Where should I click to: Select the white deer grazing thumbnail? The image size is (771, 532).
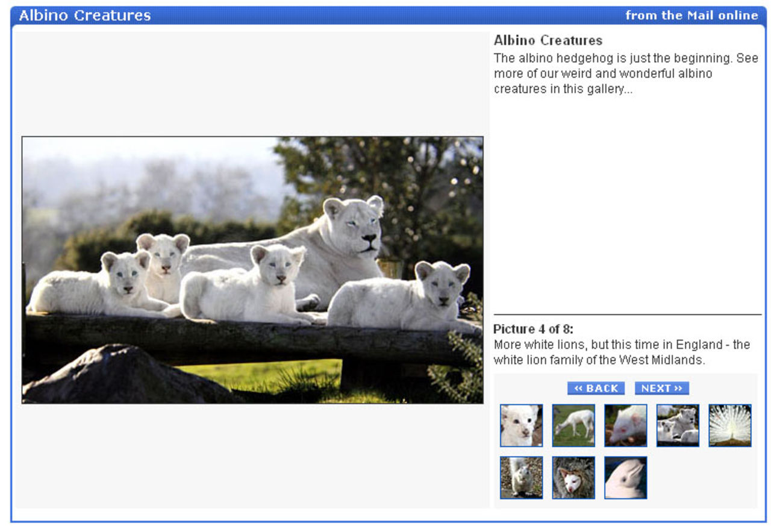coord(573,425)
